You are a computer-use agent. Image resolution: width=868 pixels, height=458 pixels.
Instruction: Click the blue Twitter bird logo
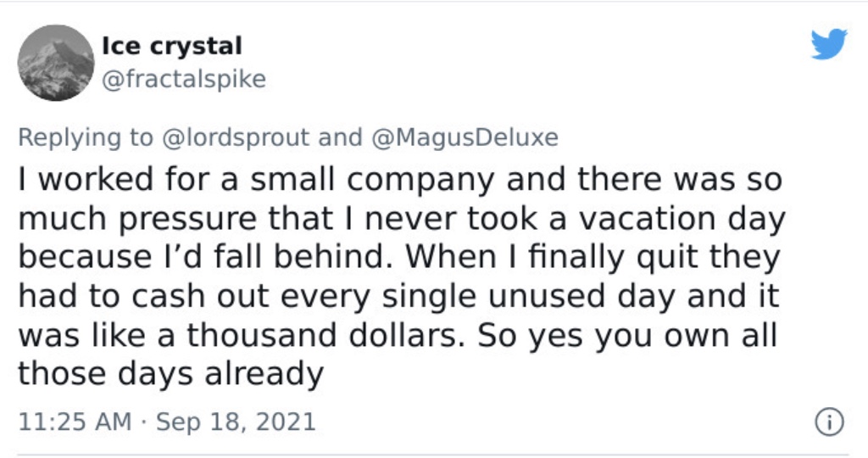(x=829, y=44)
